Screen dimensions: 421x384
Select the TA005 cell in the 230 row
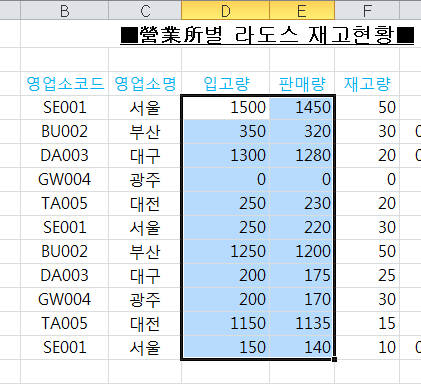point(65,204)
